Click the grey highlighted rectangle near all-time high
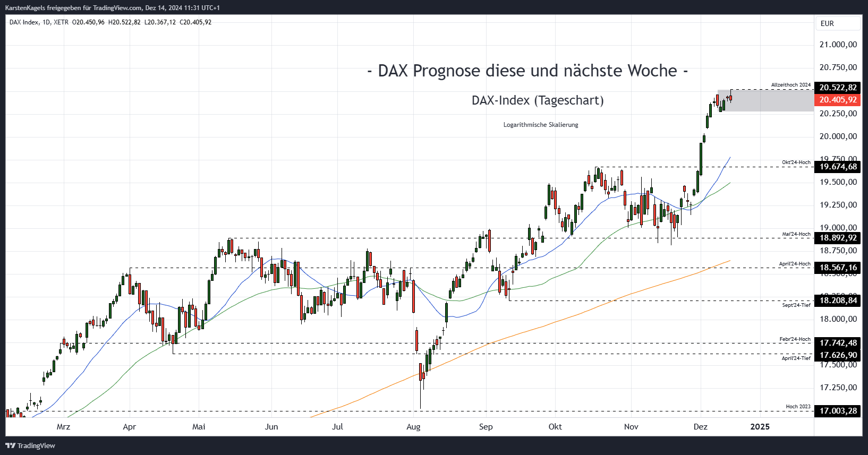Screen dimensions: 868x455 point(765,100)
